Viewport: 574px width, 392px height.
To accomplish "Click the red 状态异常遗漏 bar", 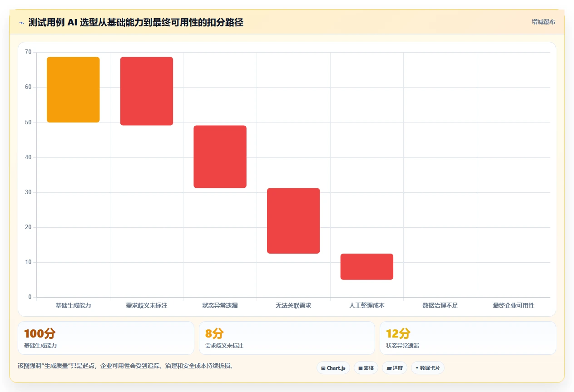I will [220, 157].
